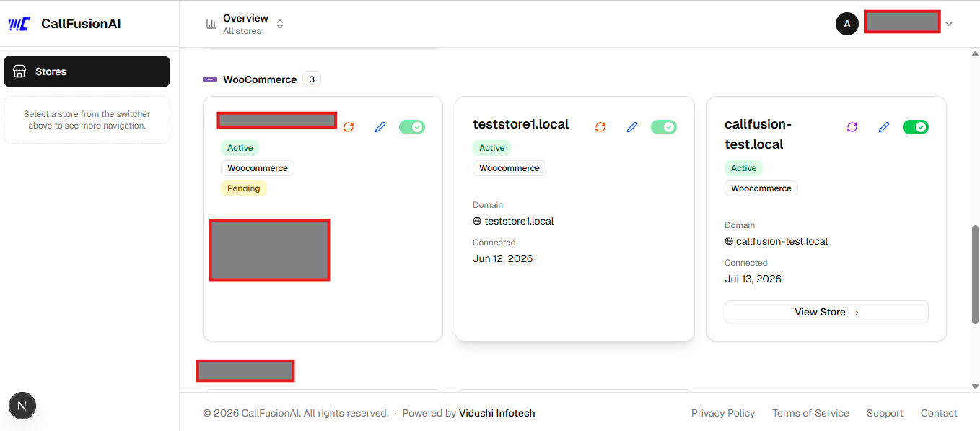Viewport: 980px width, 431px height.
Task: Open the Overview store switcher
Action: pos(245,24)
